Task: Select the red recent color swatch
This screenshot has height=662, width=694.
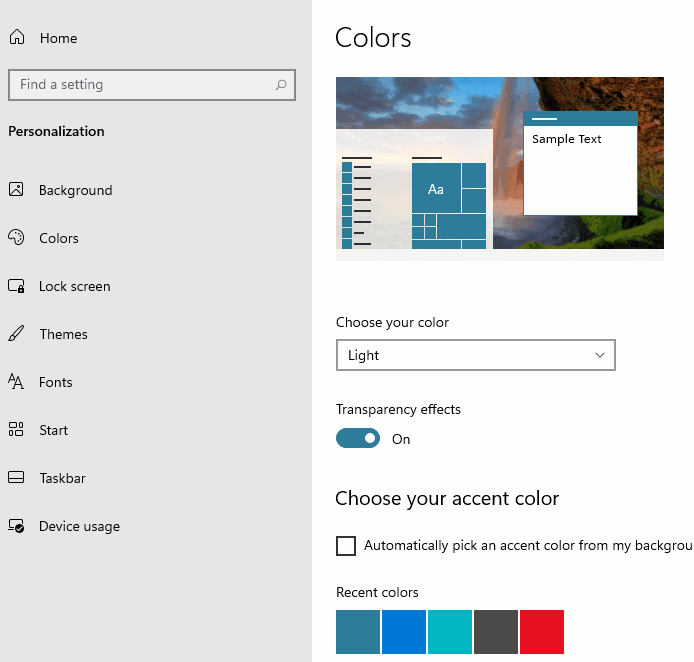Action: [542, 632]
